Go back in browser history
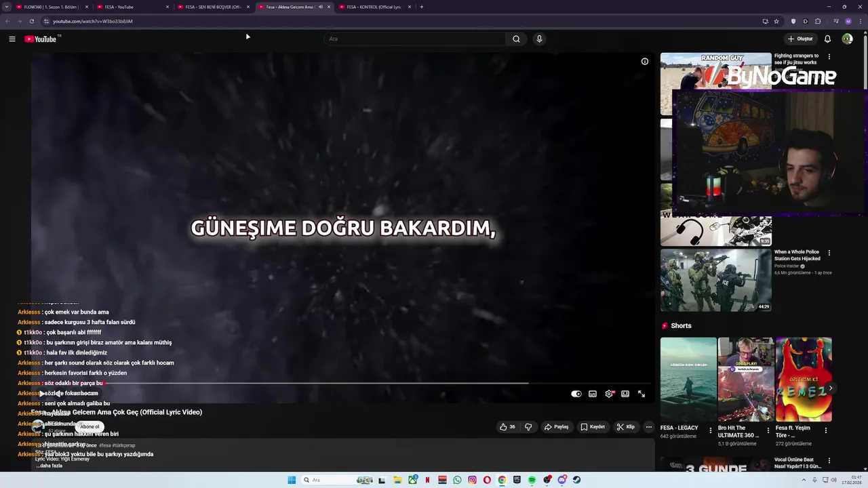Image resolution: width=868 pixels, height=488 pixels. pos(7,21)
